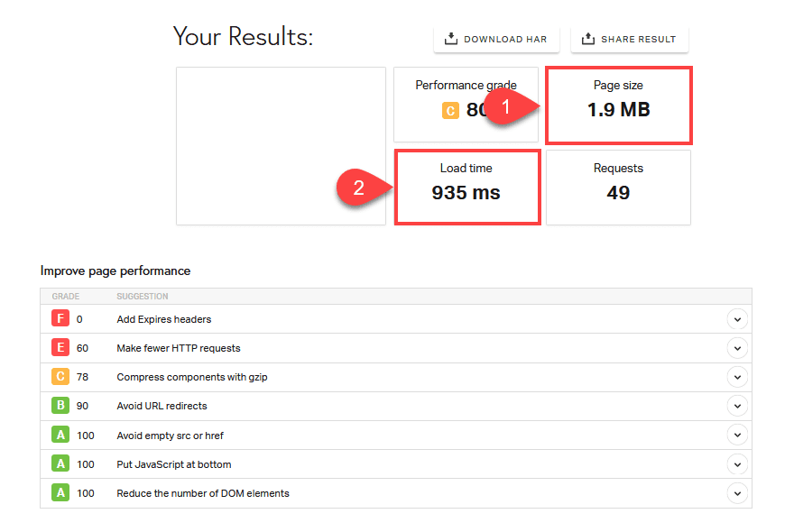Open details for Compress components with gzip
This screenshot has width=794, height=532.
point(737,377)
